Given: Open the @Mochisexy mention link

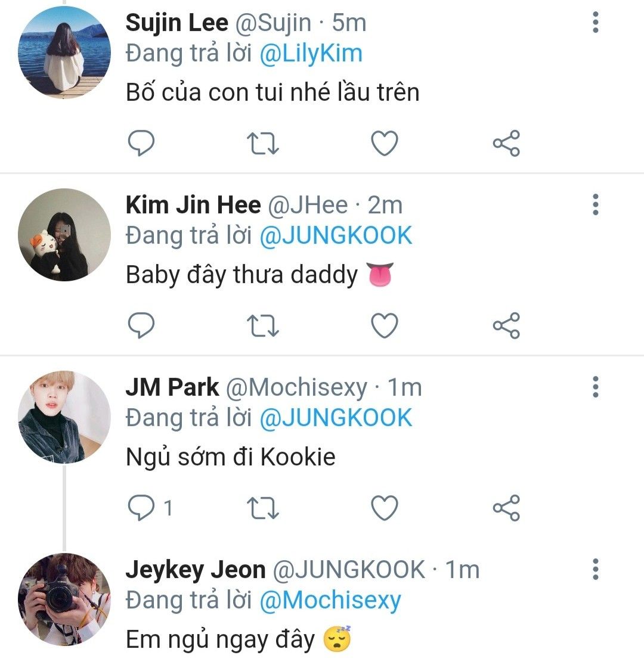Looking at the screenshot, I should [x=330, y=601].
